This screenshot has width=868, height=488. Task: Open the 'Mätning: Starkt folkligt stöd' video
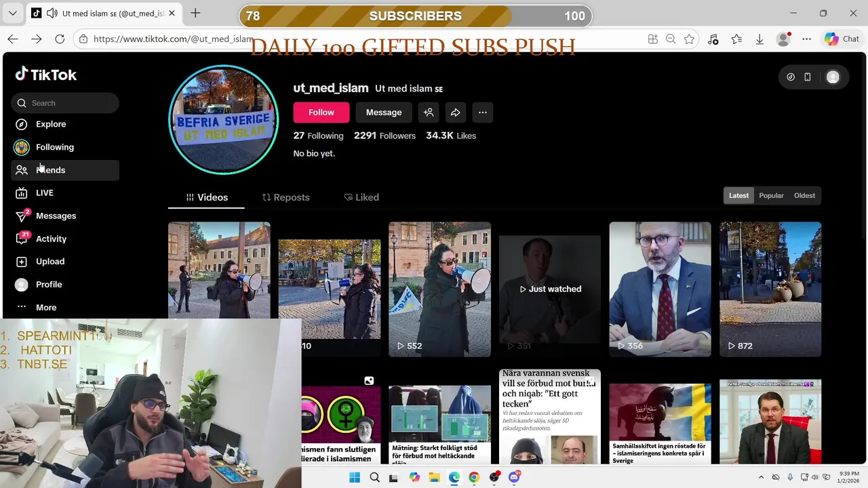439,424
